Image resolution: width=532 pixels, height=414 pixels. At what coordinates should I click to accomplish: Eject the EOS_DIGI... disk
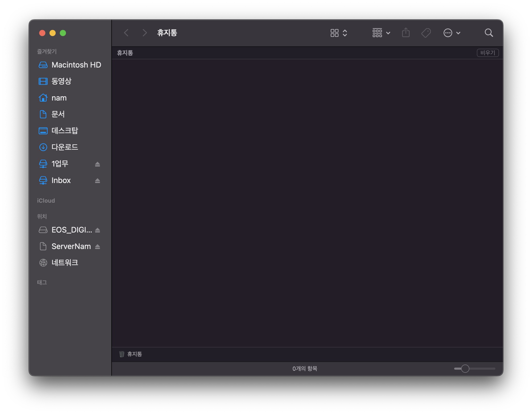coord(97,230)
